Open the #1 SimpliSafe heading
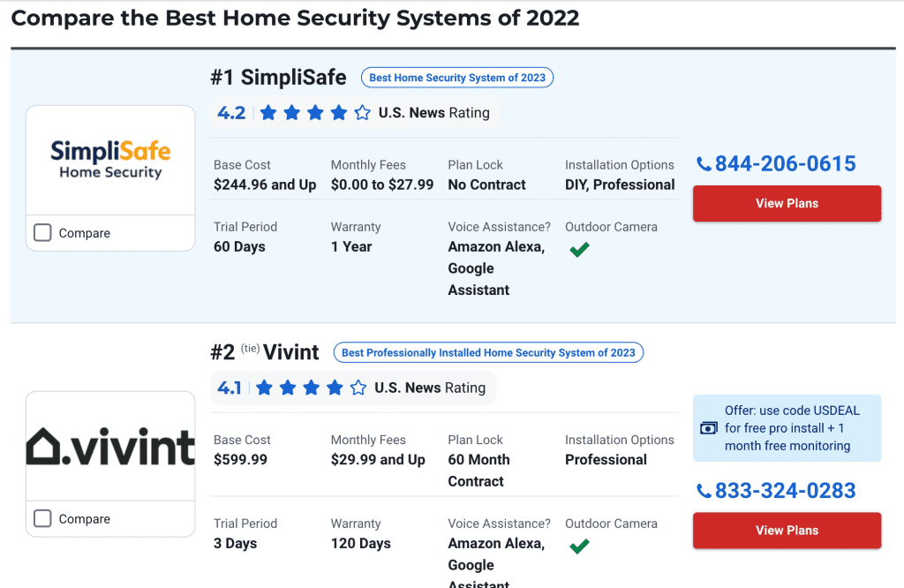 pyautogui.click(x=278, y=77)
